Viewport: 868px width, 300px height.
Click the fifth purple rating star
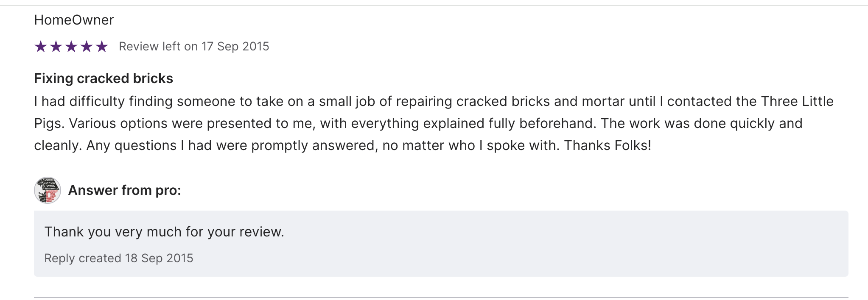click(102, 46)
